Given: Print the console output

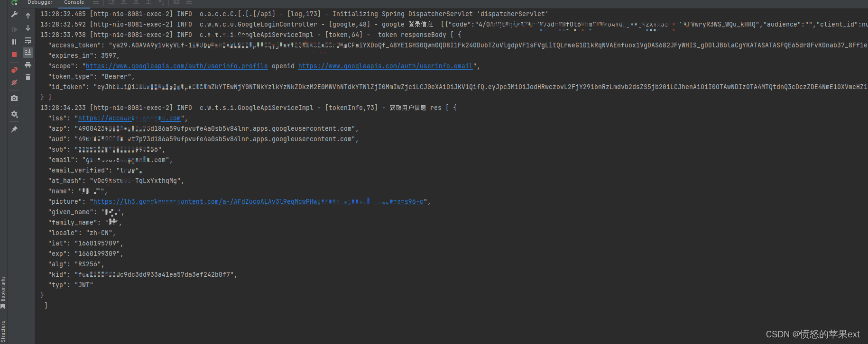Looking at the screenshot, I should (28, 65).
